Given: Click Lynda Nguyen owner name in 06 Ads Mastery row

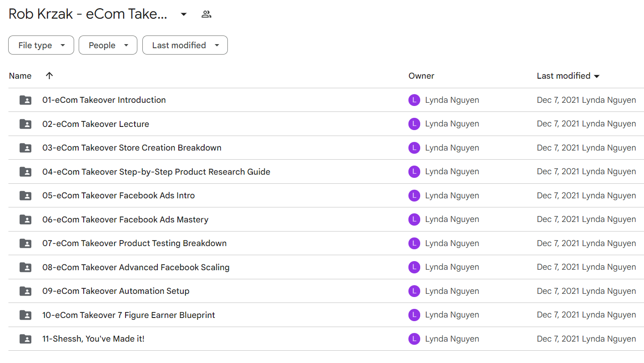Looking at the screenshot, I should (452, 219).
